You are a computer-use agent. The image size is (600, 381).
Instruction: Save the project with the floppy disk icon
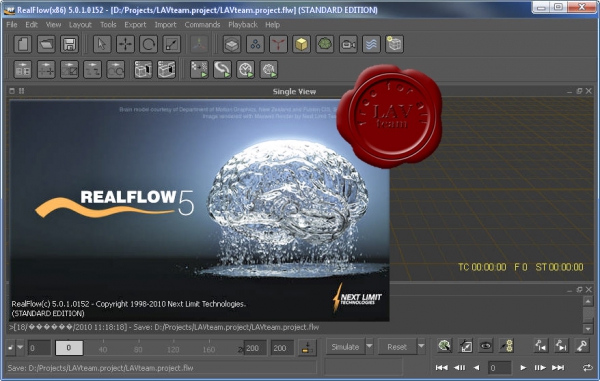(69, 44)
